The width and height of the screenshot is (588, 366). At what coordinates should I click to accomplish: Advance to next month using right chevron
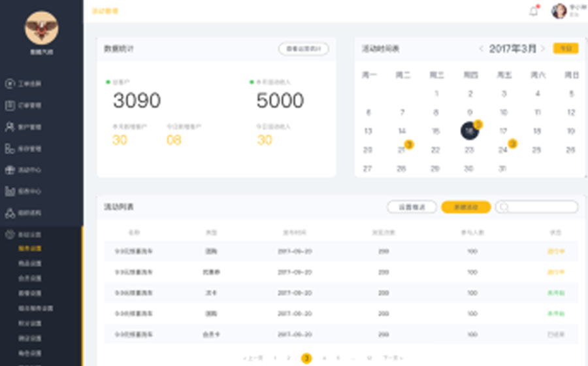tap(543, 49)
